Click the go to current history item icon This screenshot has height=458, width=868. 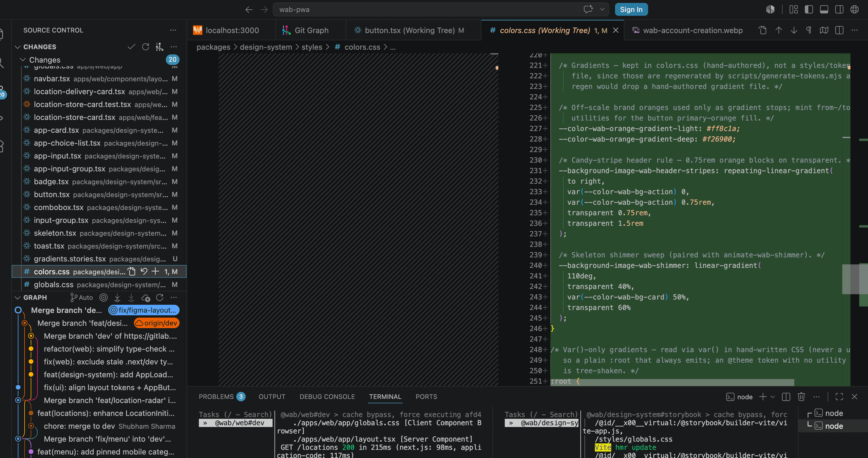pos(104,297)
